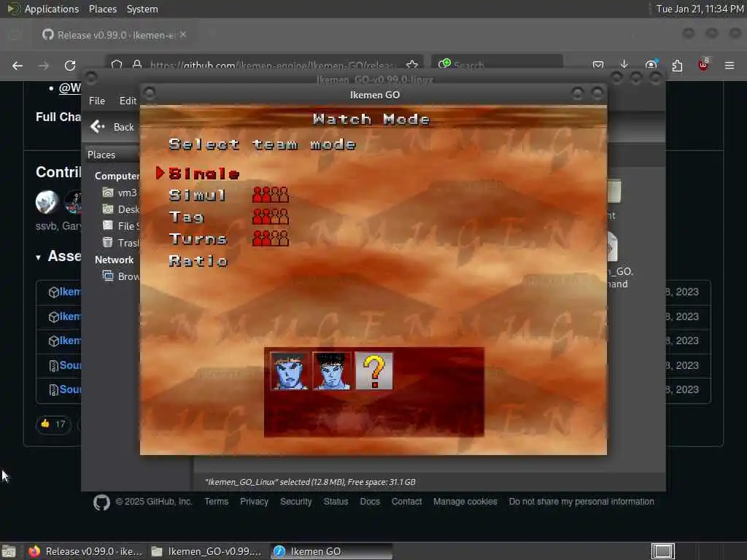Collapse the Assets section triangle
This screenshot has width=747, height=560.
coord(38,257)
